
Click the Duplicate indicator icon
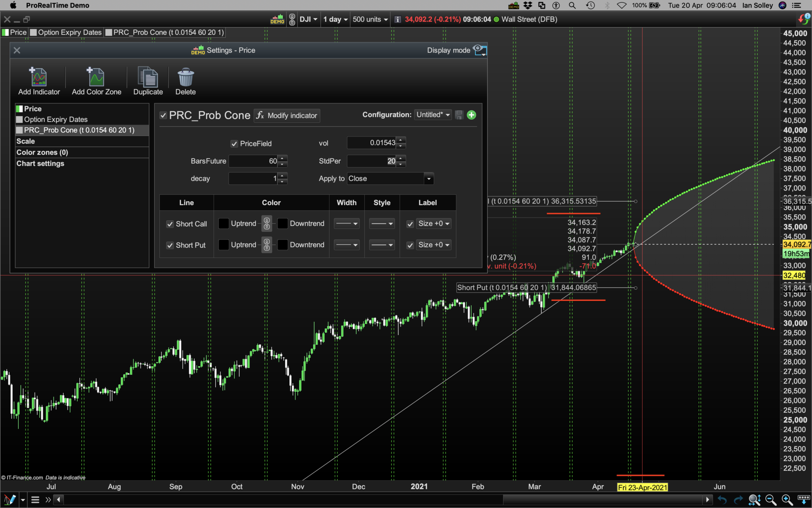[x=148, y=77]
